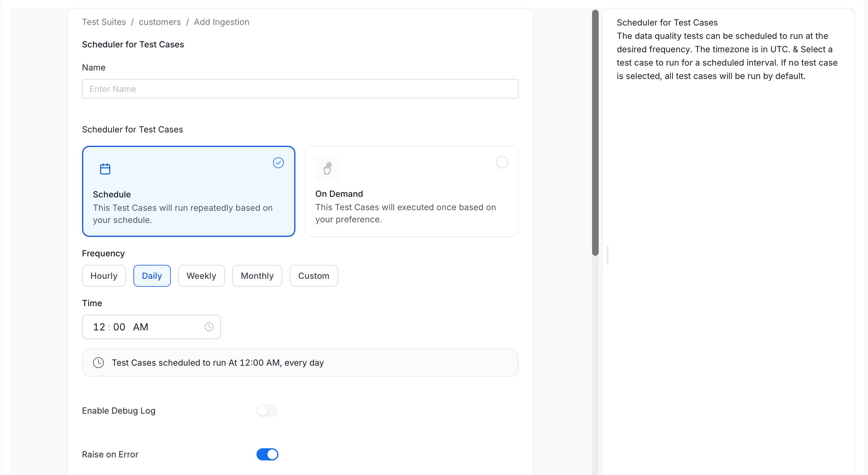Click Add Ingestion breadcrumb
Viewport: 868px width, 475px height.
point(221,22)
